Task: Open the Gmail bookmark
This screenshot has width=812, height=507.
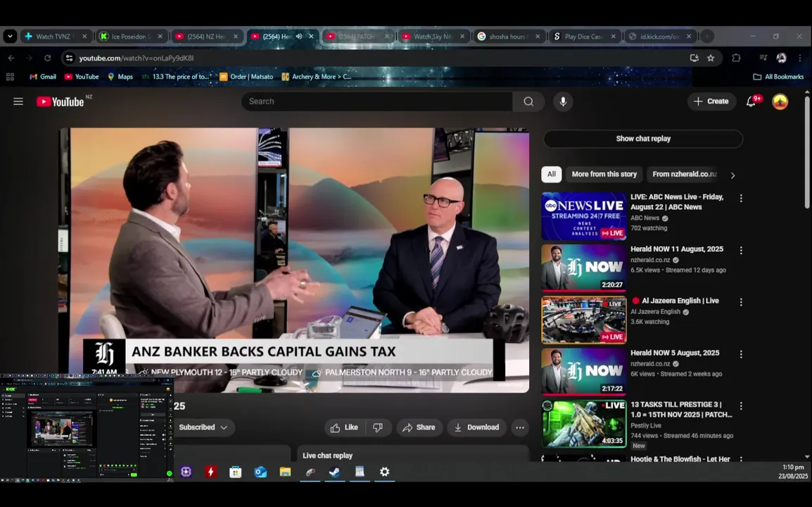Action: coord(42,77)
